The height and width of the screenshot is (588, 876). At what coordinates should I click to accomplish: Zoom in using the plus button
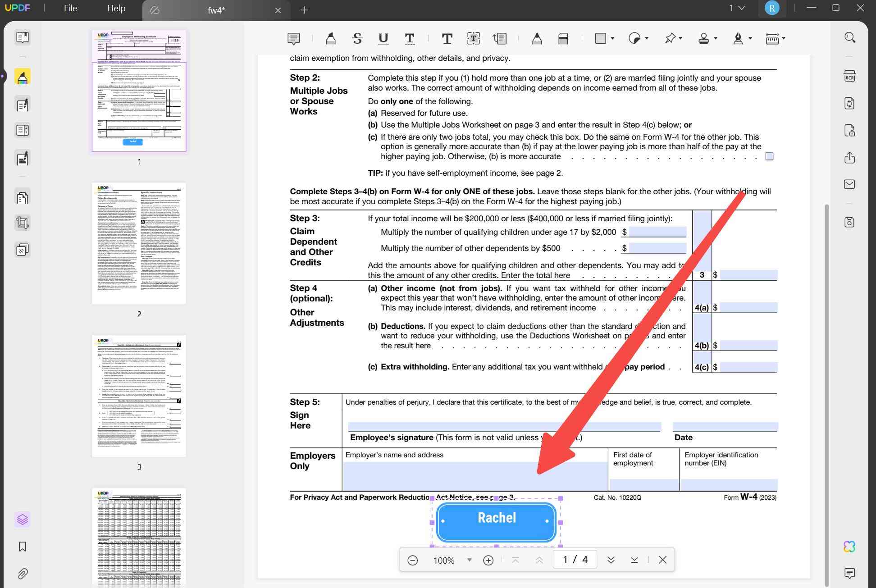click(488, 560)
